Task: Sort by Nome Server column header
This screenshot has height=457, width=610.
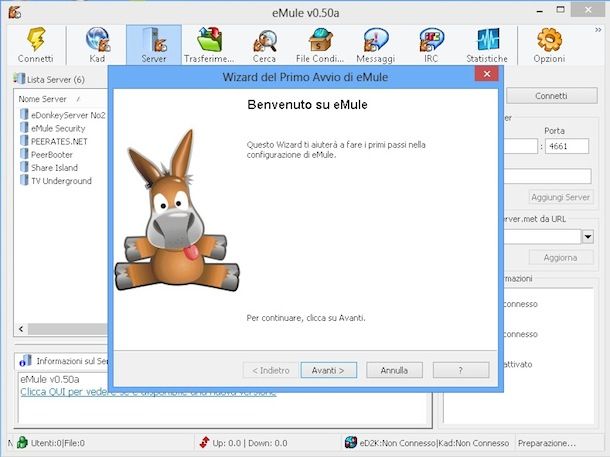Action: pyautogui.click(x=43, y=99)
